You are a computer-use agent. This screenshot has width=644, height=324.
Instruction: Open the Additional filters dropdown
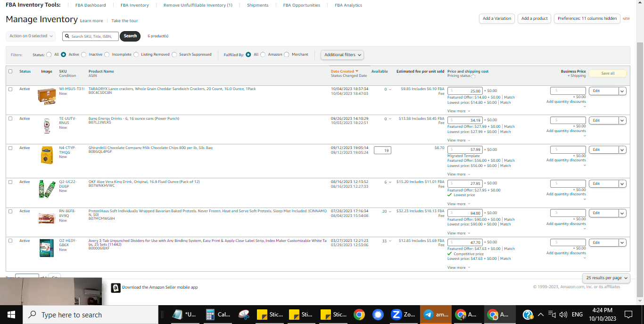[x=342, y=55]
